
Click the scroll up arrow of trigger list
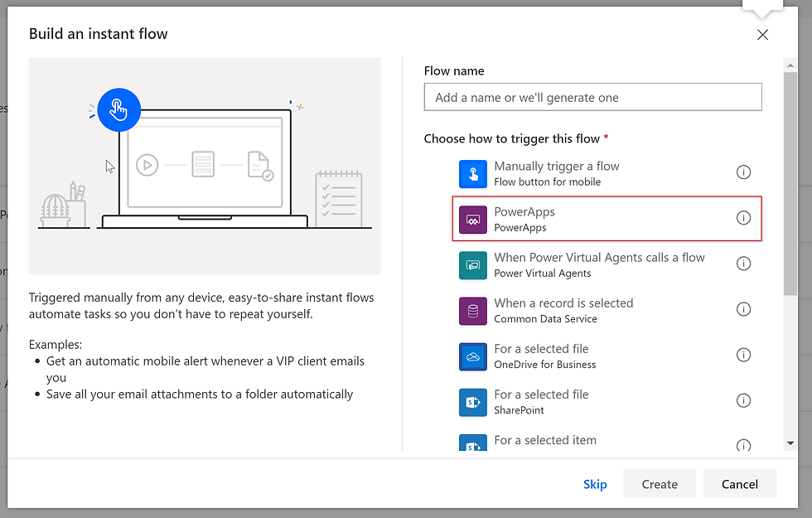pyautogui.click(x=790, y=65)
